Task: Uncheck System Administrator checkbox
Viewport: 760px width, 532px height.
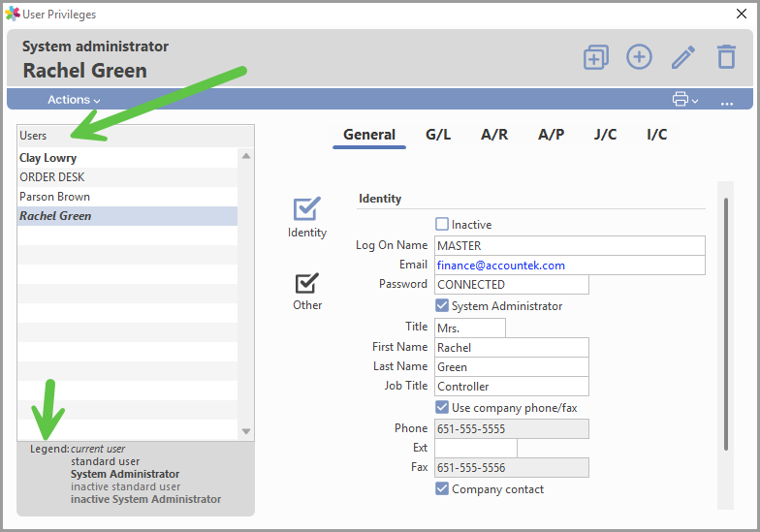Action: [x=442, y=305]
